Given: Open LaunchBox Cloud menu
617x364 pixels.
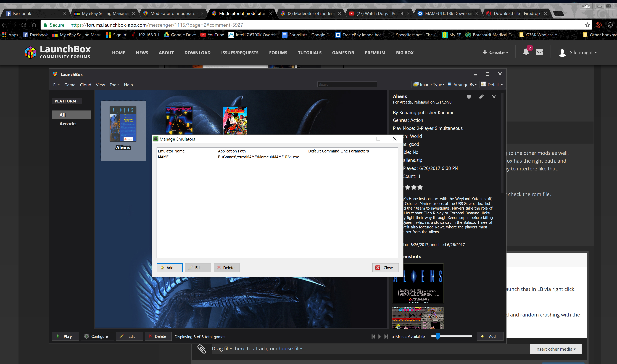Looking at the screenshot, I should pos(85,85).
